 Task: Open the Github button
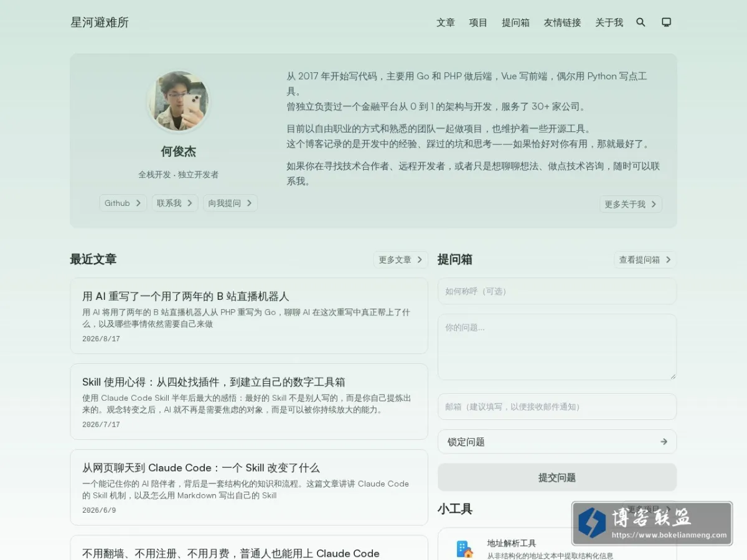(123, 203)
